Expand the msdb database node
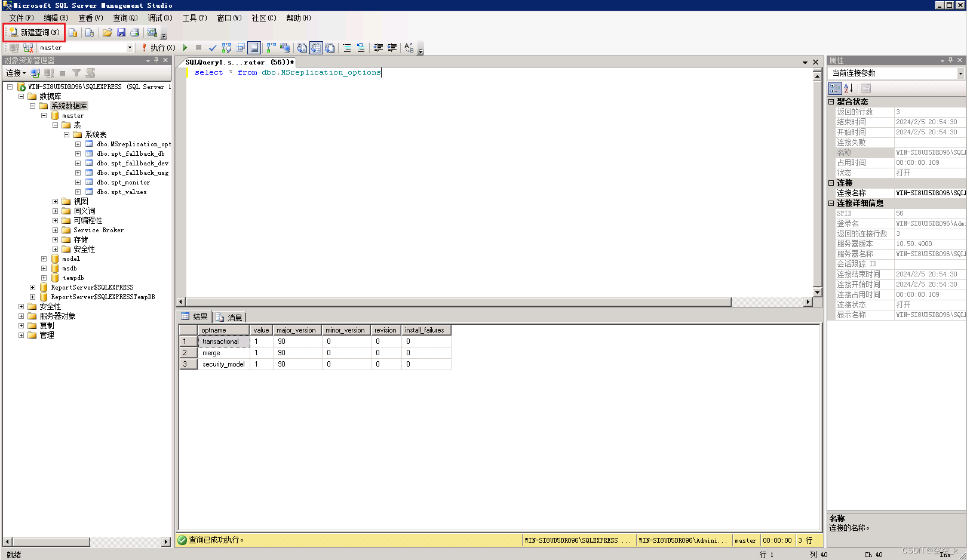The height and width of the screenshot is (560, 967). tap(44, 268)
